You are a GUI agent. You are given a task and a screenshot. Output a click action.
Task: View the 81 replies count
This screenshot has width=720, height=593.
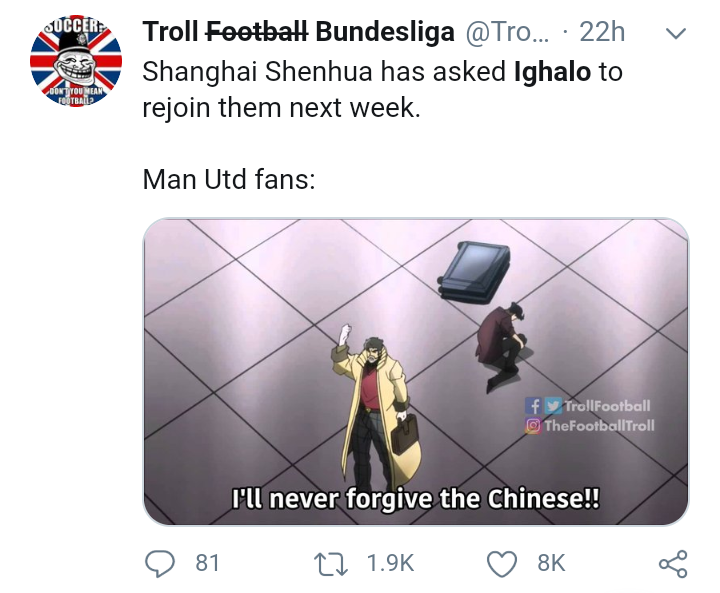207,563
